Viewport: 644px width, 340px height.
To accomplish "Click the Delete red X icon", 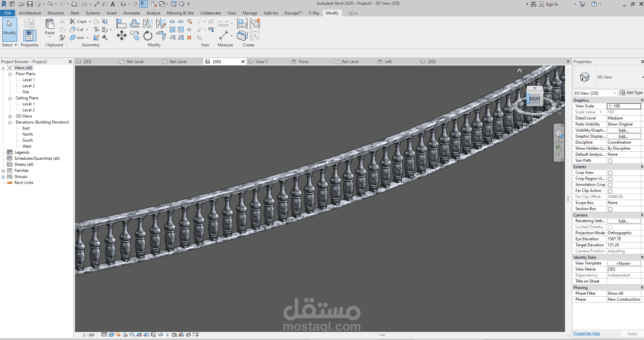I will [189, 38].
